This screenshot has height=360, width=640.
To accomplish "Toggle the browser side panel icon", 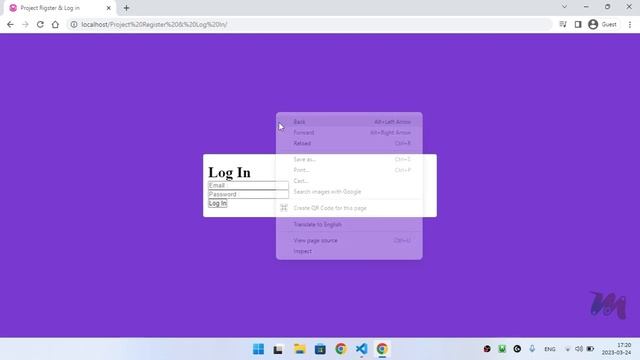I will tap(578, 24).
